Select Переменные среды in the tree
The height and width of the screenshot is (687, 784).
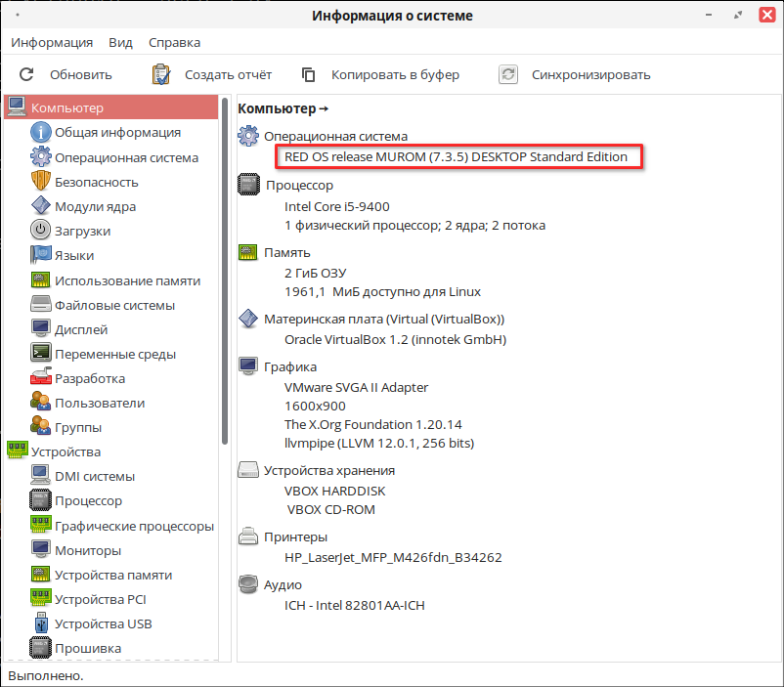pyautogui.click(x=115, y=354)
